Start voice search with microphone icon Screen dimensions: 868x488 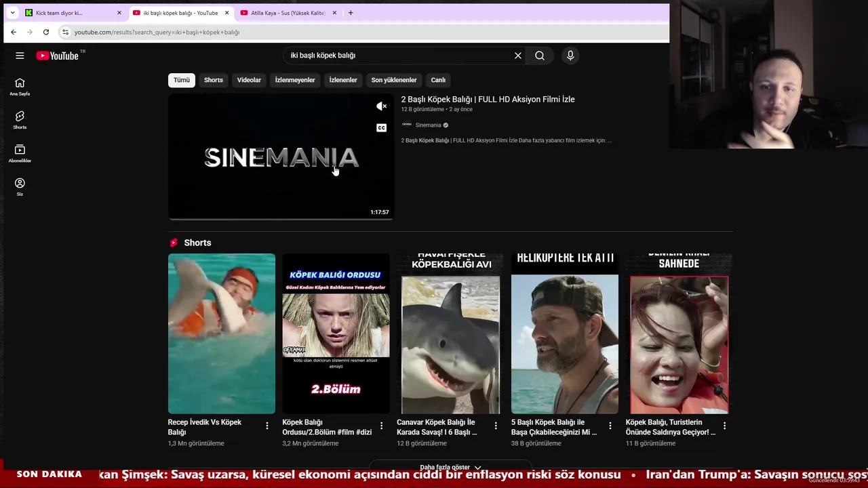(570, 56)
